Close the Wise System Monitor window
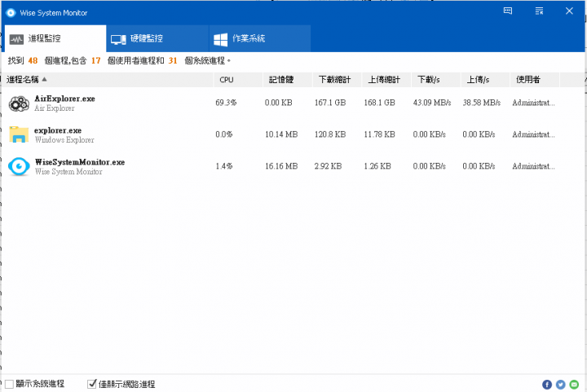 click(x=569, y=11)
